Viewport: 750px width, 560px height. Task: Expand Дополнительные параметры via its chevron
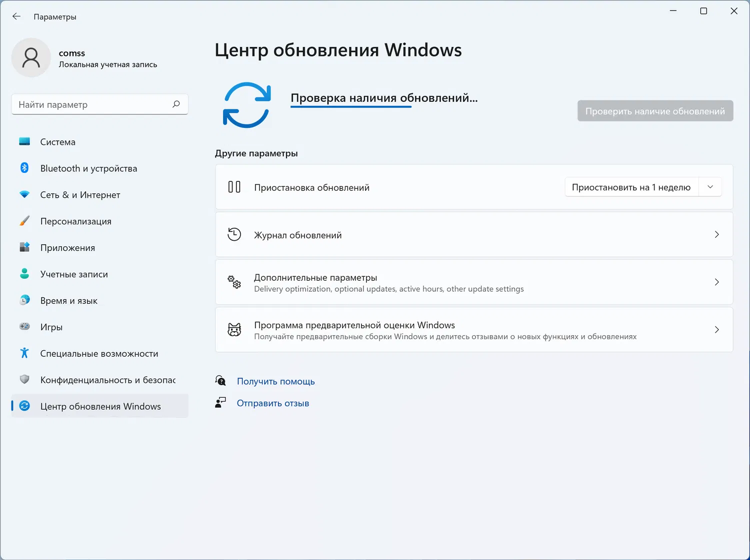coord(716,282)
